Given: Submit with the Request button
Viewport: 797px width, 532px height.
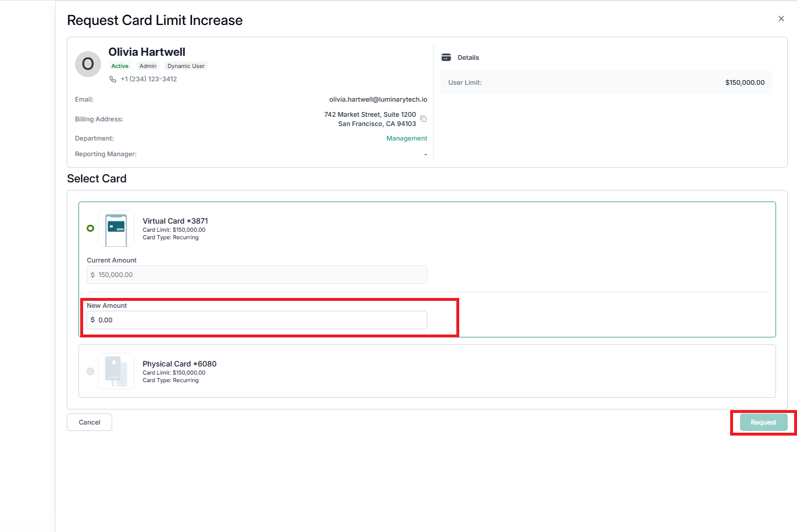Looking at the screenshot, I should (x=763, y=422).
